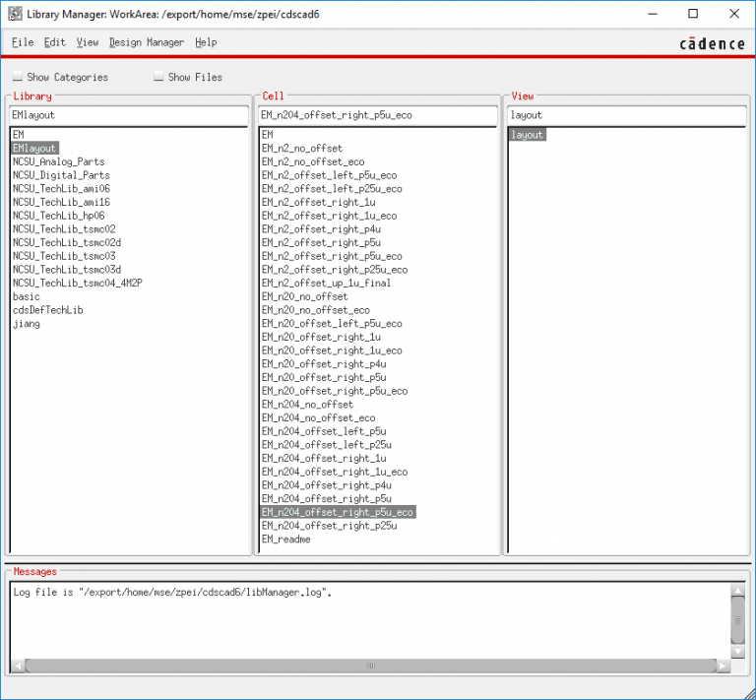Image resolution: width=756 pixels, height=700 pixels.
Task: Open the Design Manager menu
Action: (146, 42)
